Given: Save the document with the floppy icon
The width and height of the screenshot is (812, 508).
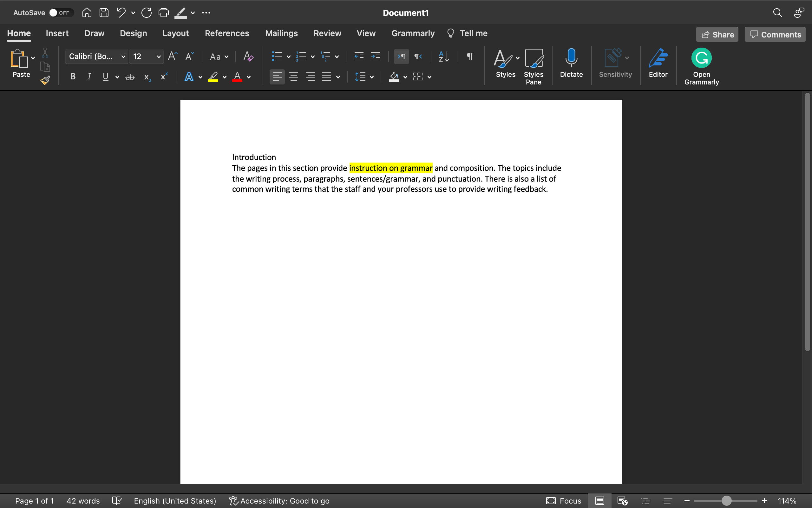Looking at the screenshot, I should (104, 13).
